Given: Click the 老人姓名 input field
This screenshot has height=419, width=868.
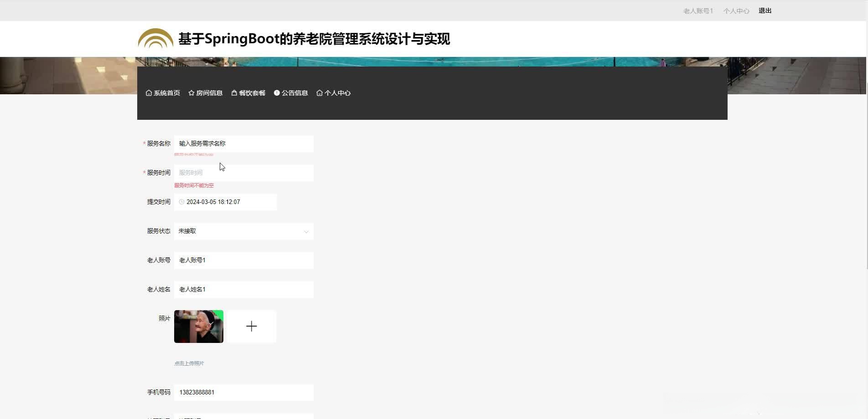Looking at the screenshot, I should pos(244,289).
